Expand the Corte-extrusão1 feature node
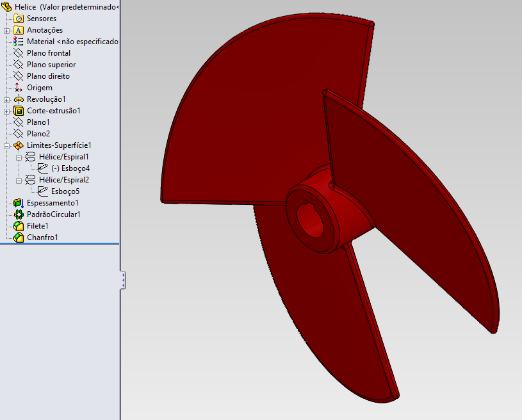Viewport: 522px width, 420px height. click(x=6, y=111)
